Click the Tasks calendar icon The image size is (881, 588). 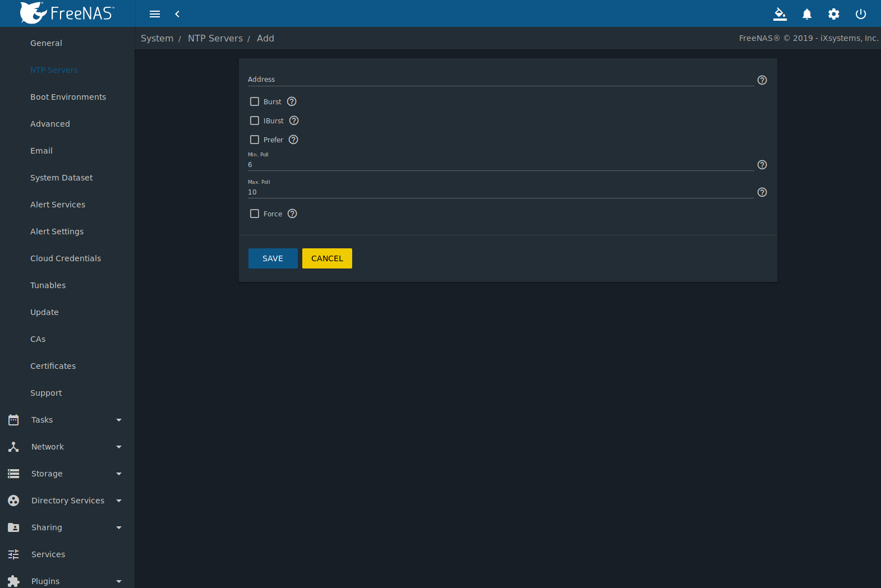pos(13,420)
